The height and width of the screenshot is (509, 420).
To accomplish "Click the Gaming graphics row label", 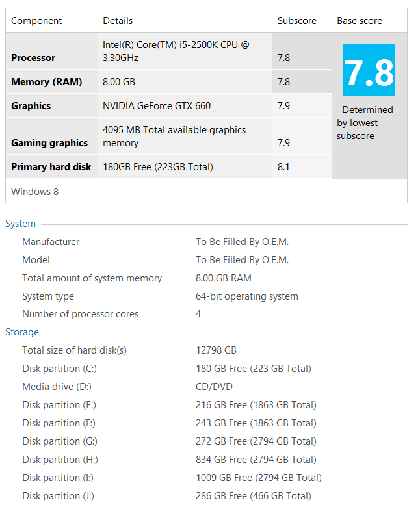I will (x=49, y=143).
